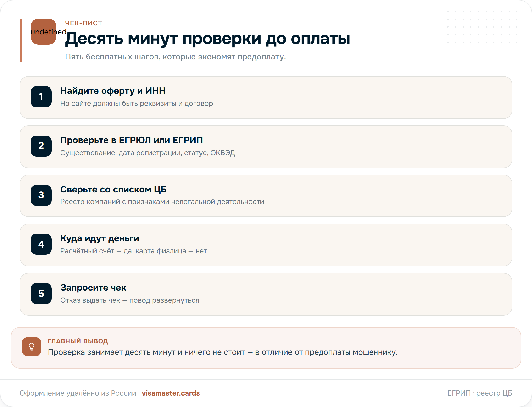Click the 'ЧЕК-ЛИСТ' label above the title
The width and height of the screenshot is (532, 407).
83,23
